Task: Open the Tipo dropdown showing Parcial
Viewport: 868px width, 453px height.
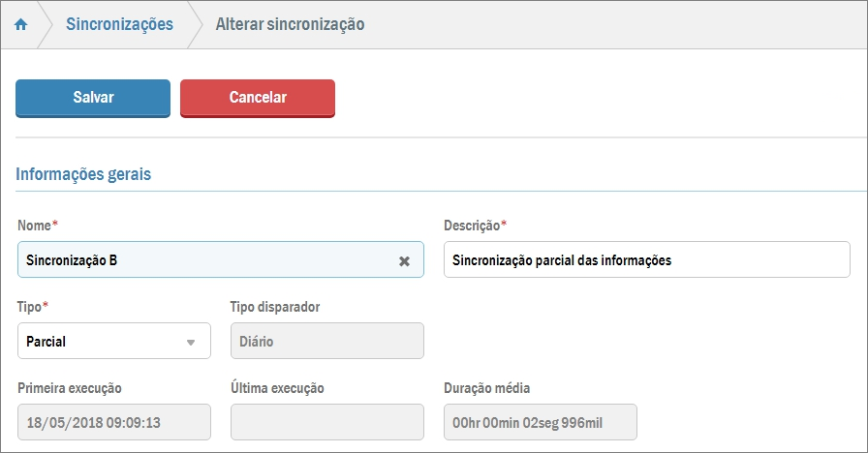Action: click(114, 342)
